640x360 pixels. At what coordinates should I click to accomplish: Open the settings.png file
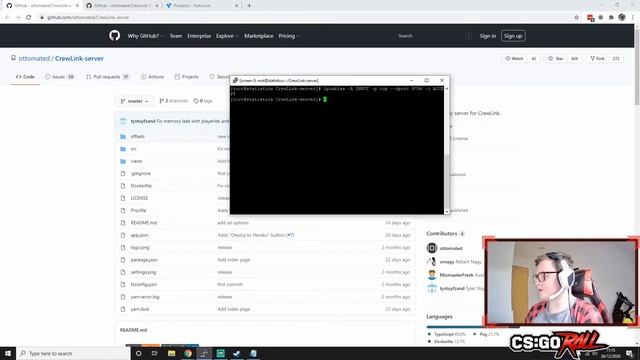(x=143, y=272)
